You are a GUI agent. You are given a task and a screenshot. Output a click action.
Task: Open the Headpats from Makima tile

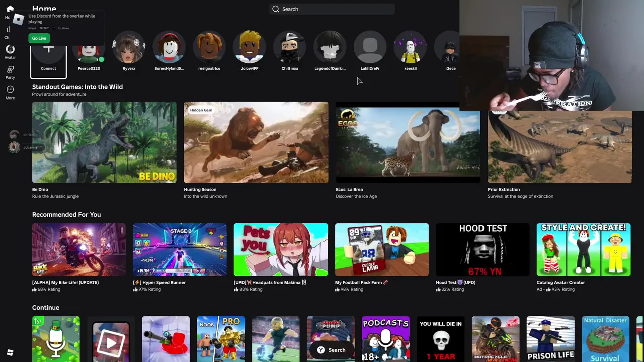tap(281, 249)
